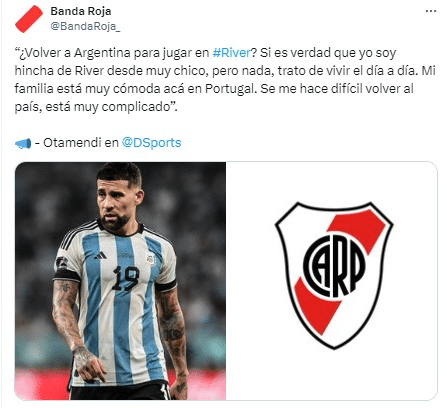Image resolution: width=447 pixels, height=408 pixels.
Task: Open the Banda Roja display name
Action: click(81, 11)
